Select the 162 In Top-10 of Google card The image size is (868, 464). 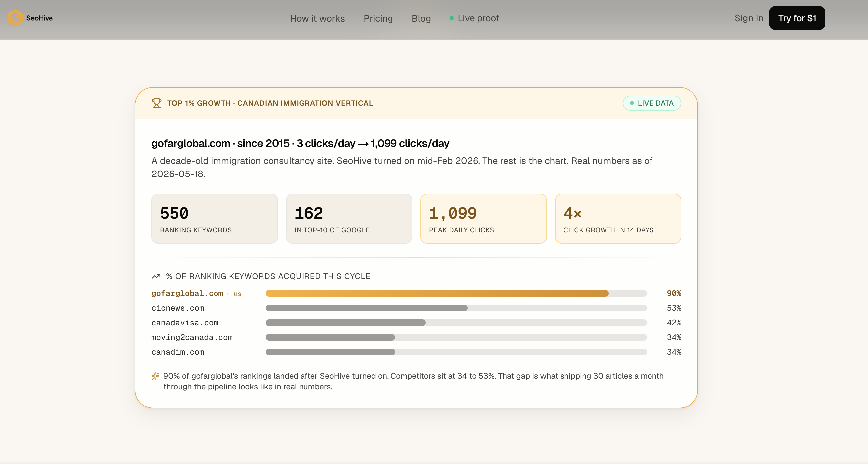click(349, 218)
